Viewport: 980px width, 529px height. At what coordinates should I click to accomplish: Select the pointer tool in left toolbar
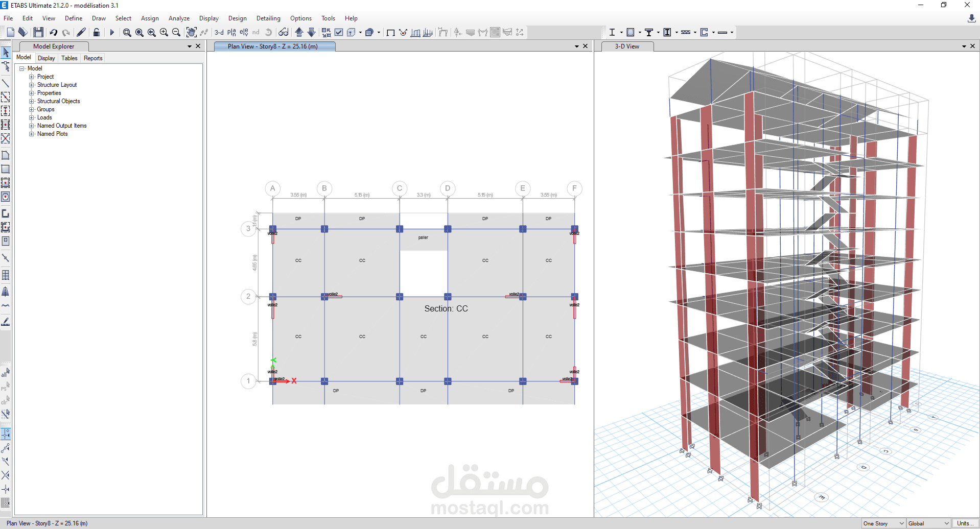click(x=6, y=53)
